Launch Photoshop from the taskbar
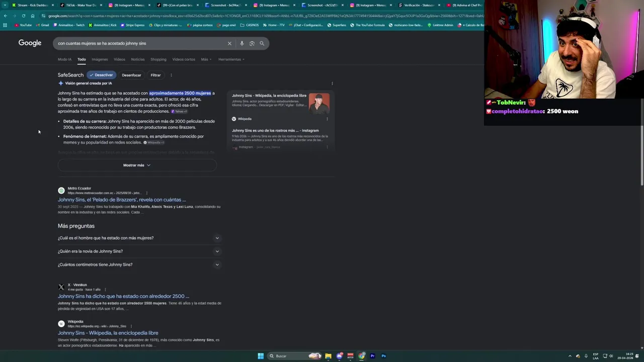The image size is (644, 362). [x=384, y=356]
